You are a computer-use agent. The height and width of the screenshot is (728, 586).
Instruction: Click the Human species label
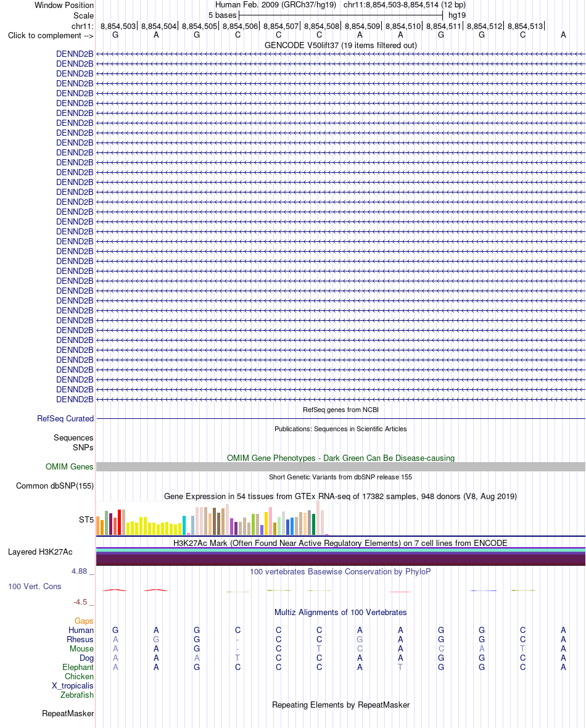[x=81, y=630]
